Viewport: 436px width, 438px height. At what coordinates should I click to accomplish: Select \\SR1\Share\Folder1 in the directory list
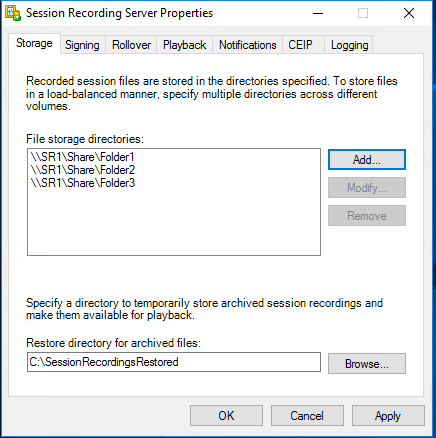click(x=82, y=157)
